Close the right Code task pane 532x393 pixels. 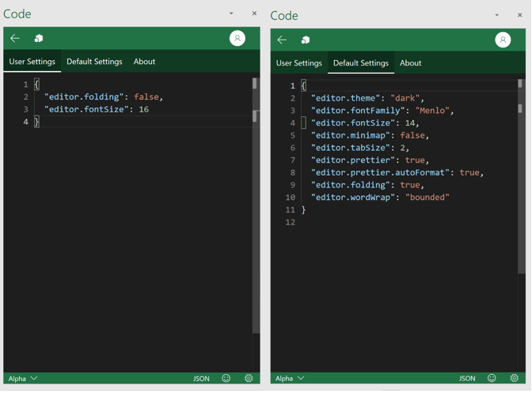(x=519, y=15)
